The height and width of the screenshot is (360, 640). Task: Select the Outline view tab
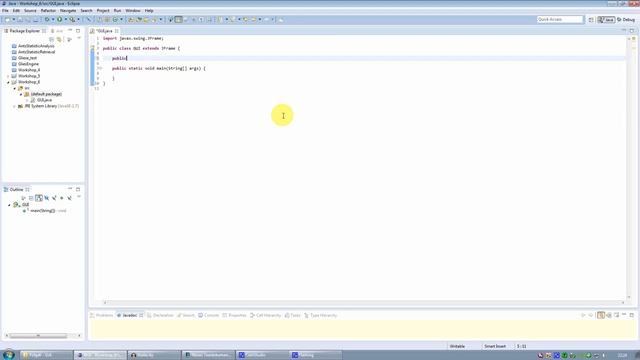pos(16,190)
